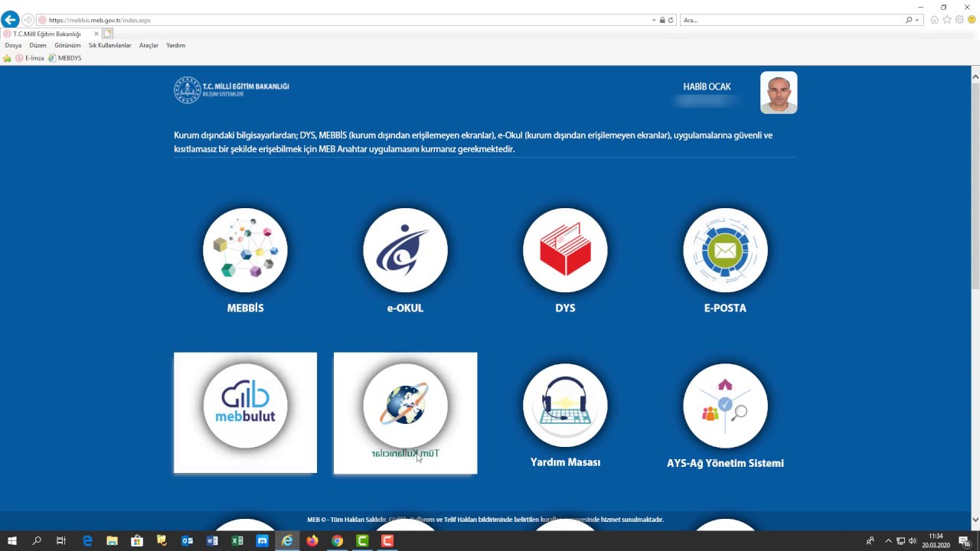The image size is (980, 551).
Task: Click the HABİB OCAK user name
Action: [707, 86]
